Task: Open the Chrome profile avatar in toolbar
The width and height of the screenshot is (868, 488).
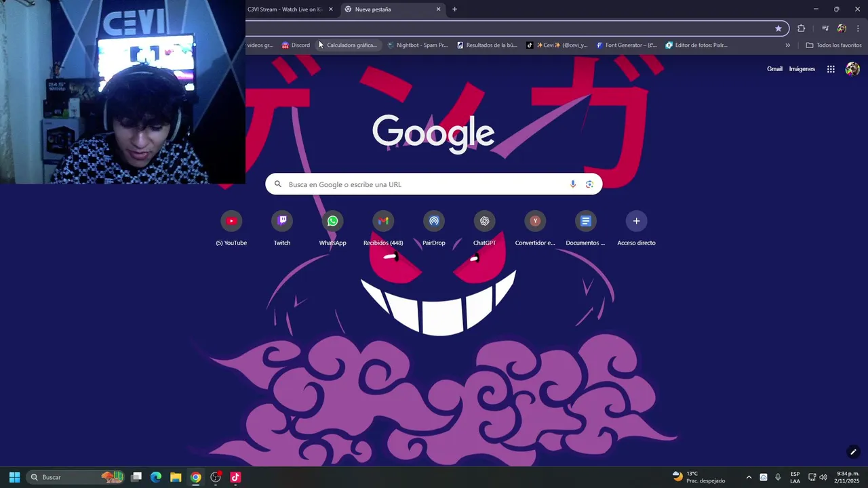Action: click(842, 28)
